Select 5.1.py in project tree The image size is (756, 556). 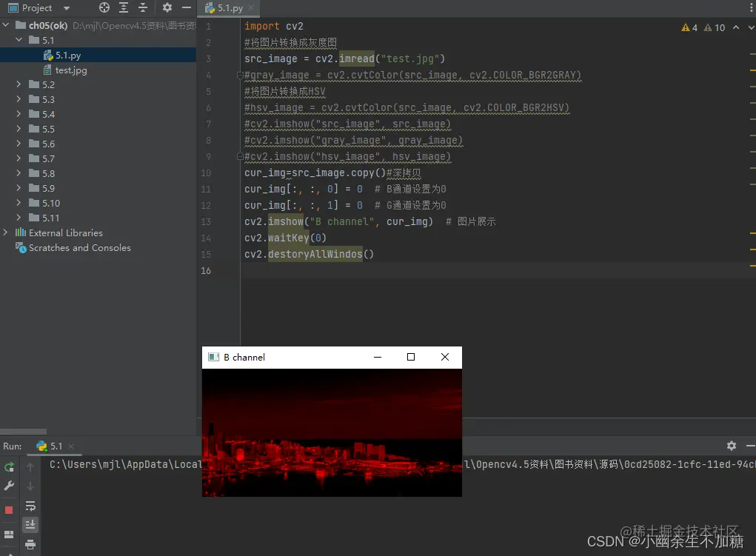[98, 55]
